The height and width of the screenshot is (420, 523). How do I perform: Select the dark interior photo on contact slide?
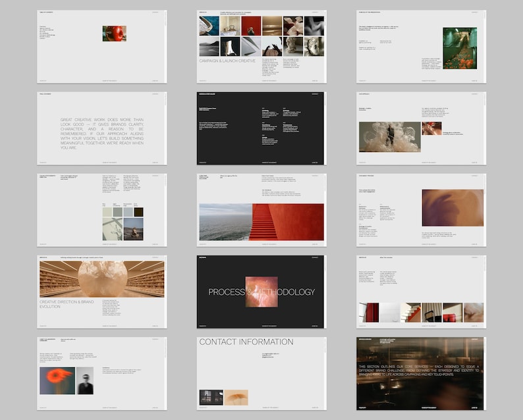pos(211,398)
